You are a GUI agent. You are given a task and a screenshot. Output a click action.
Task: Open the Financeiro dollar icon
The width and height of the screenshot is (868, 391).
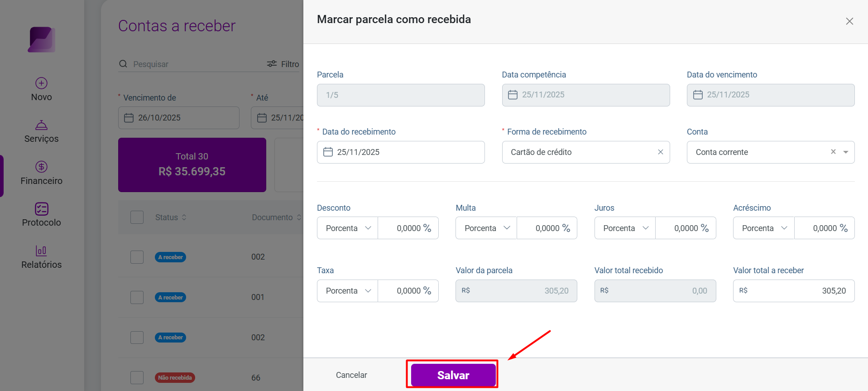click(x=41, y=167)
